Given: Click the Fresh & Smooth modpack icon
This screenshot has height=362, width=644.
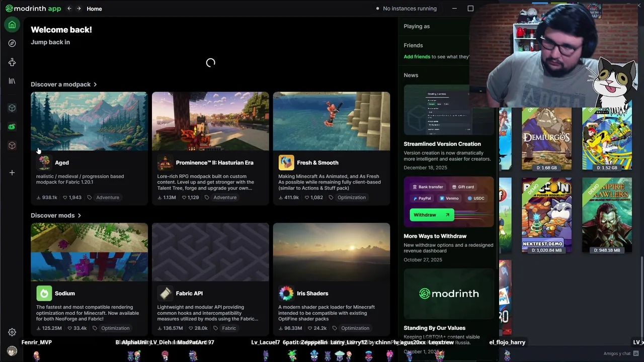Looking at the screenshot, I should pyautogui.click(x=286, y=162).
